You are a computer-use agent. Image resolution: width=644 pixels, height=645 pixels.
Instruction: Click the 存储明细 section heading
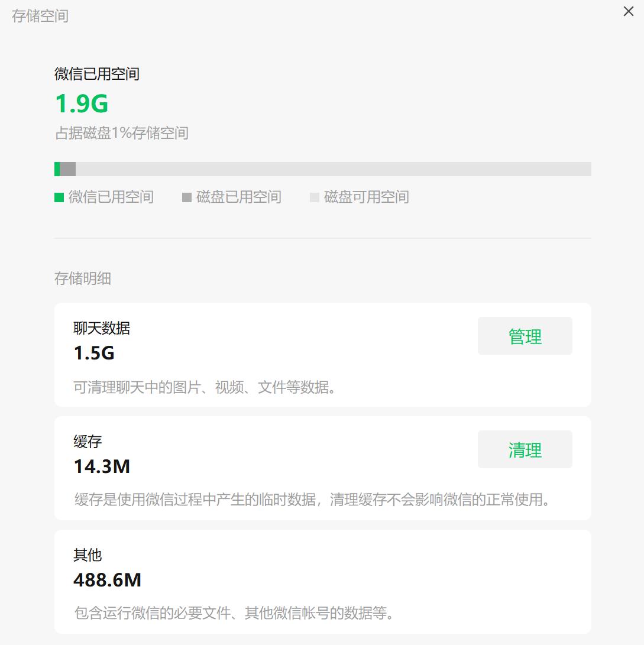(83, 278)
